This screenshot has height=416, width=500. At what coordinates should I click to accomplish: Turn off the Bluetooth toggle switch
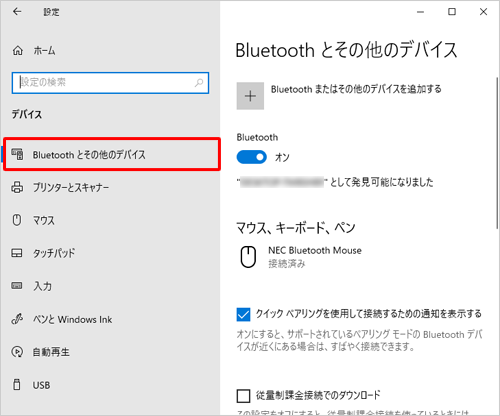pos(252,157)
